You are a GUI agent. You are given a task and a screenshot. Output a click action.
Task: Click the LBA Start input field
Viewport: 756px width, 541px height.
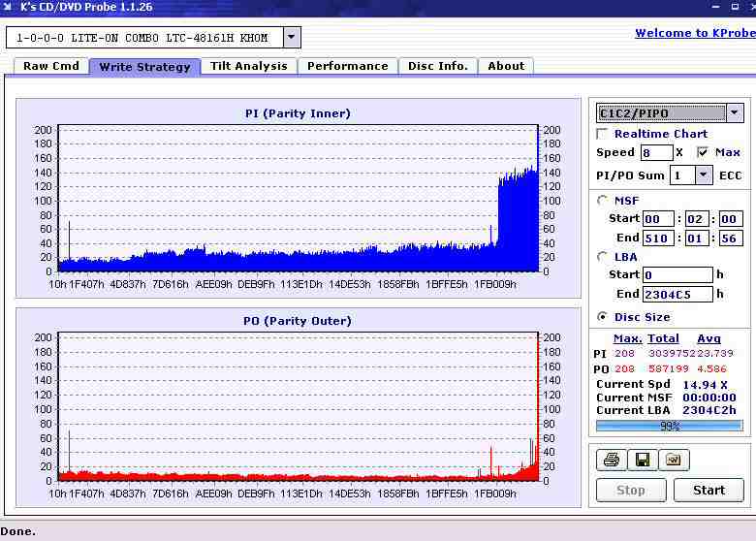point(677,274)
